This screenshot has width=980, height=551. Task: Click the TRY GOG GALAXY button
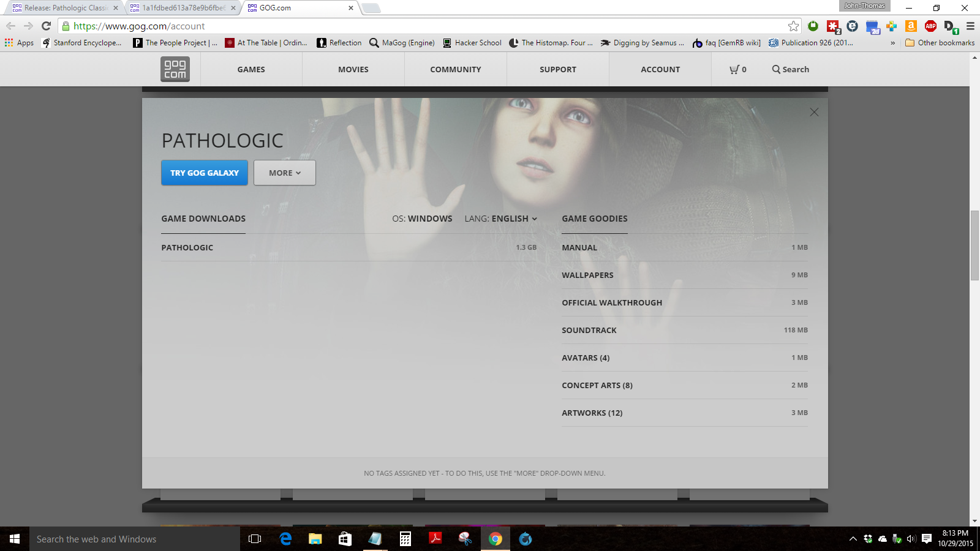click(x=205, y=173)
